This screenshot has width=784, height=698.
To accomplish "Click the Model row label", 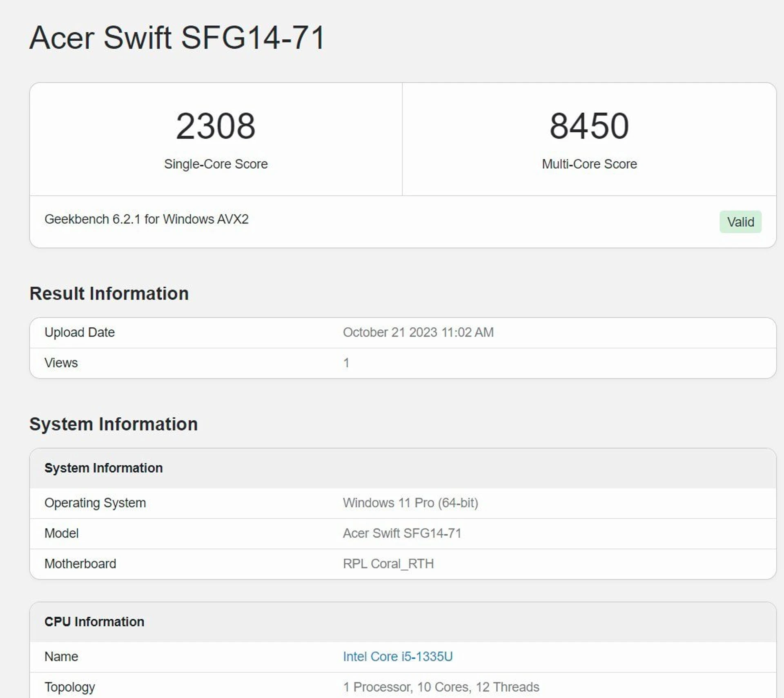I will pyautogui.click(x=61, y=533).
